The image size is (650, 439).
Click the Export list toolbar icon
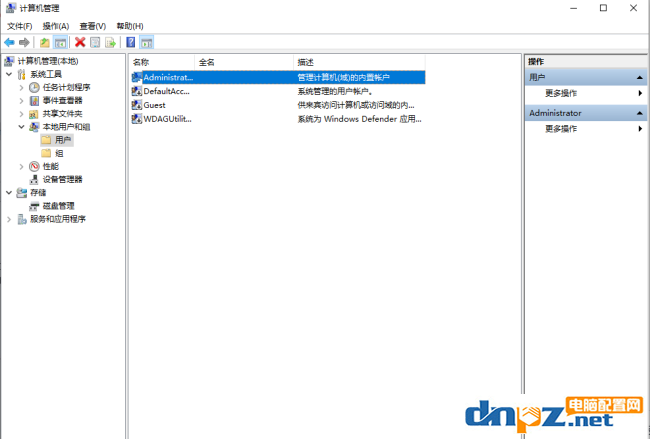[110, 43]
